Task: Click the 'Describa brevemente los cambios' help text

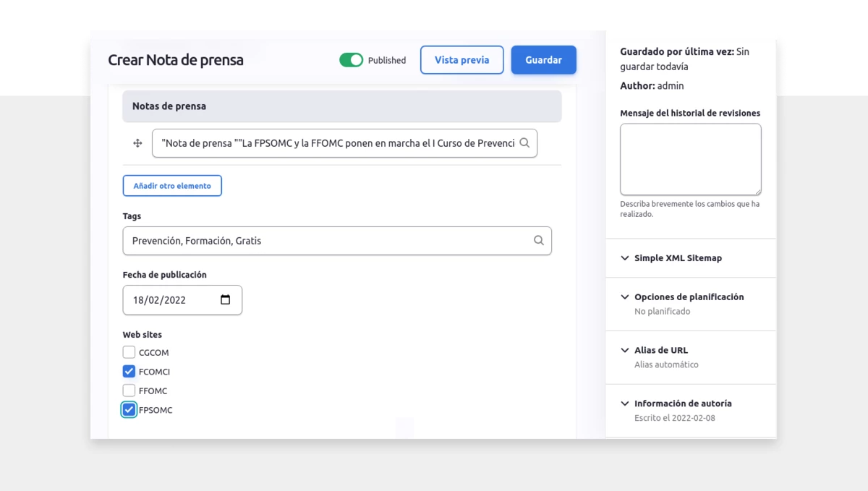Action: click(x=689, y=209)
